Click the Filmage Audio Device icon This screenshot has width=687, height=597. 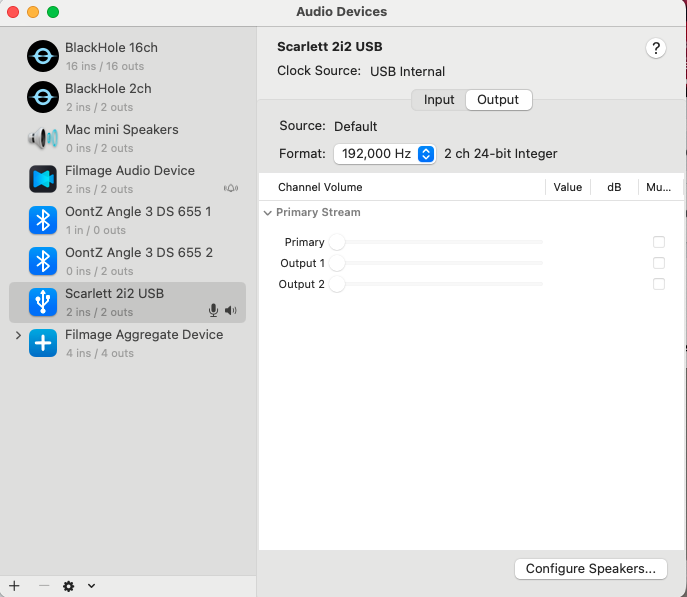pyautogui.click(x=43, y=179)
